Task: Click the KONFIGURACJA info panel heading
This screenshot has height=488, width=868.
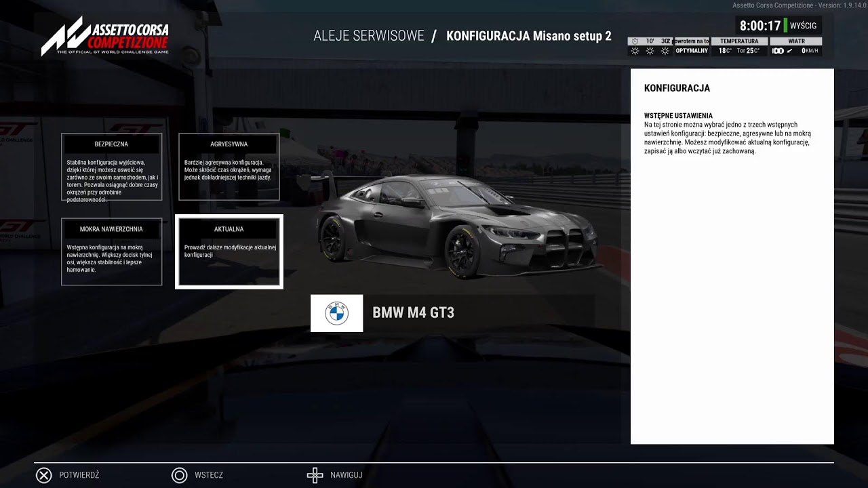Action: pos(677,88)
